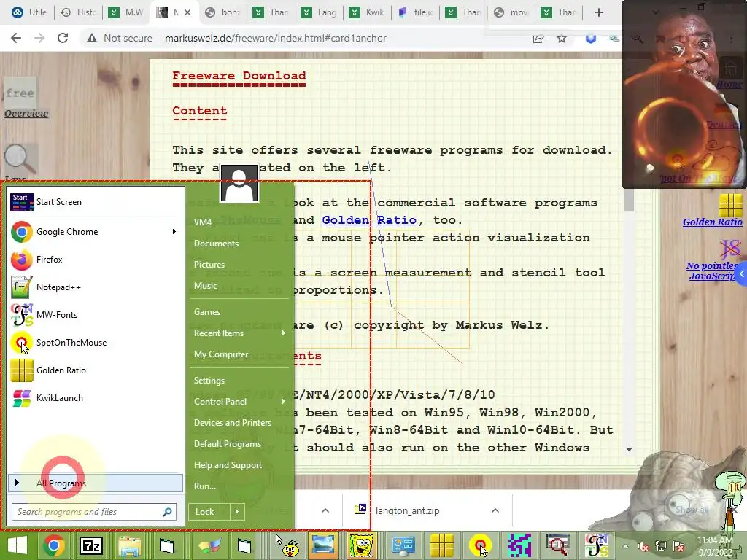This screenshot has height=560, width=747.
Task: Click the muted speaker tray icon
Action: click(x=643, y=547)
